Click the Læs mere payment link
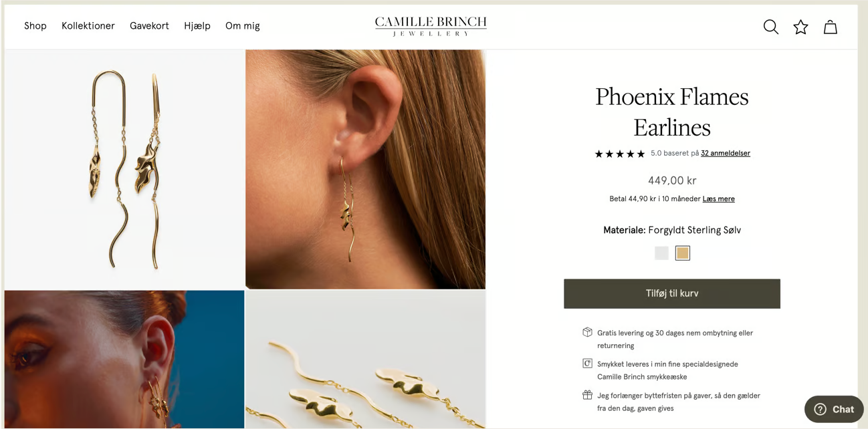 (719, 198)
